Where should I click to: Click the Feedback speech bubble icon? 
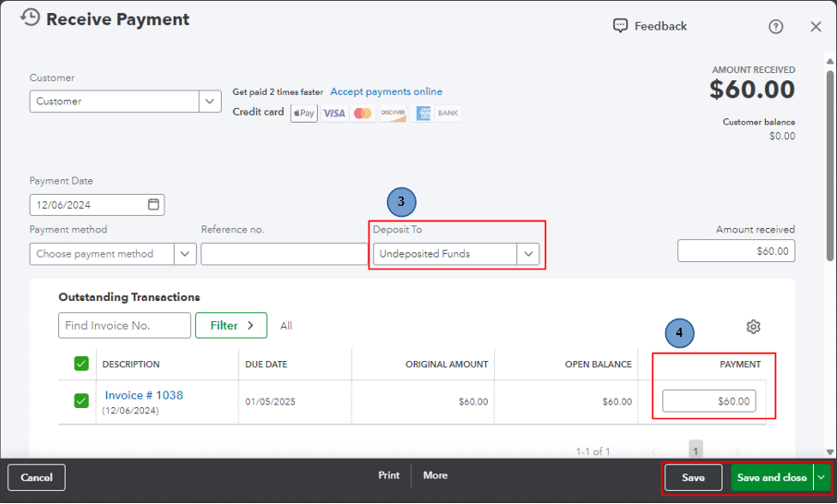pyautogui.click(x=620, y=26)
